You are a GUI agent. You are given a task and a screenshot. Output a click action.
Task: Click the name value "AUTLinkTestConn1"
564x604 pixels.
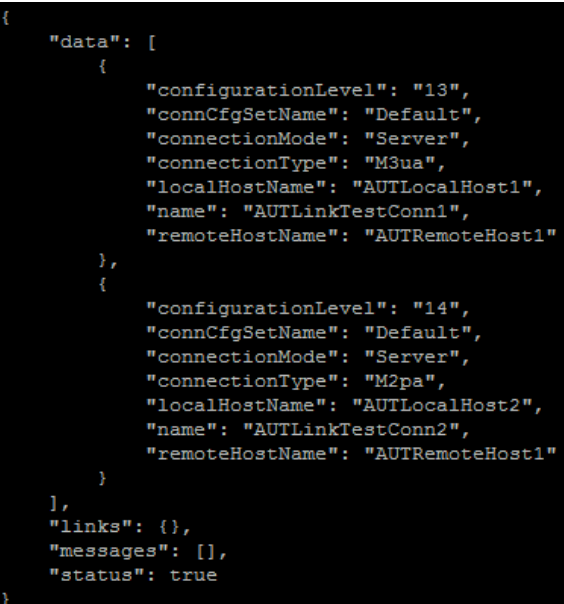(x=351, y=211)
